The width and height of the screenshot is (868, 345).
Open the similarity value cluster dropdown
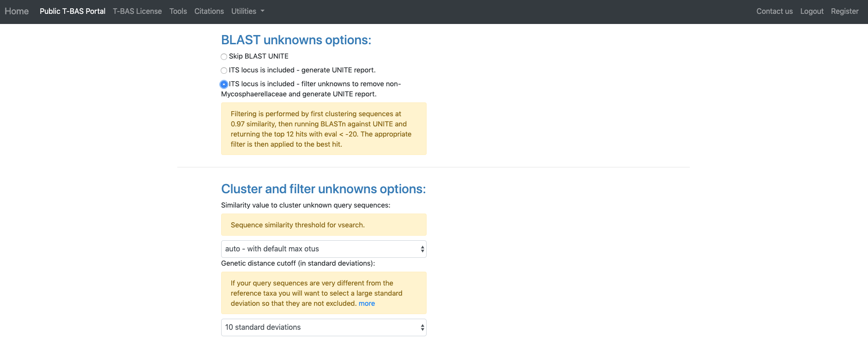324,249
